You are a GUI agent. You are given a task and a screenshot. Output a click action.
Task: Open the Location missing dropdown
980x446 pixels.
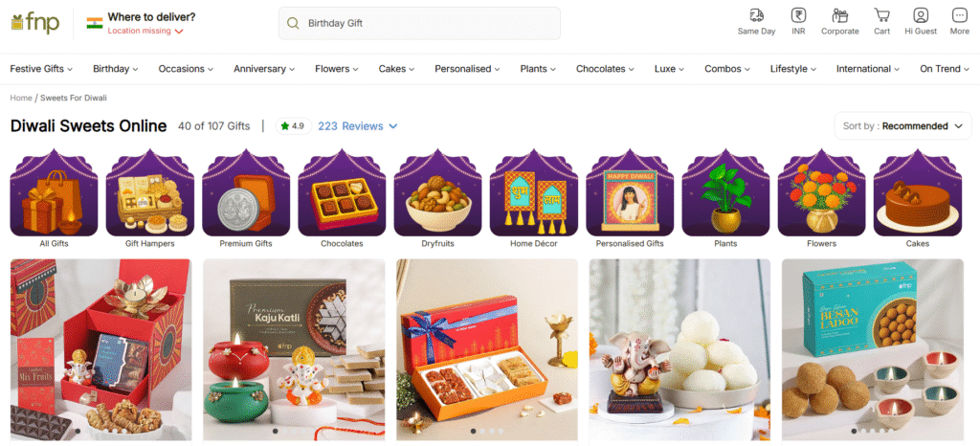(145, 31)
